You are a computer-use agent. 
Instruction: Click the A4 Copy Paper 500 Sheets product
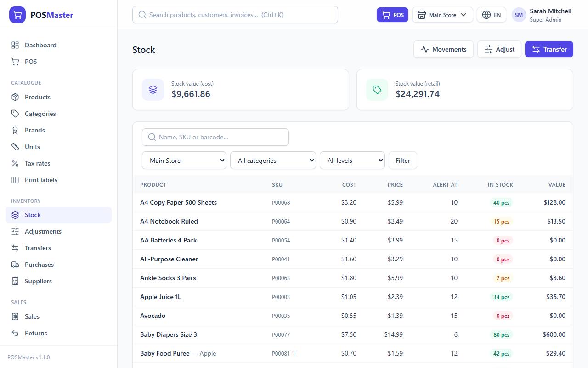[x=178, y=202]
